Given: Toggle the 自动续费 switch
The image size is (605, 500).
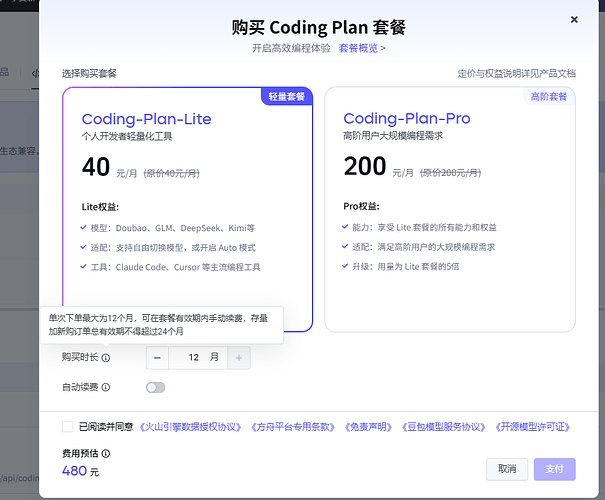Looking at the screenshot, I should pos(155,387).
